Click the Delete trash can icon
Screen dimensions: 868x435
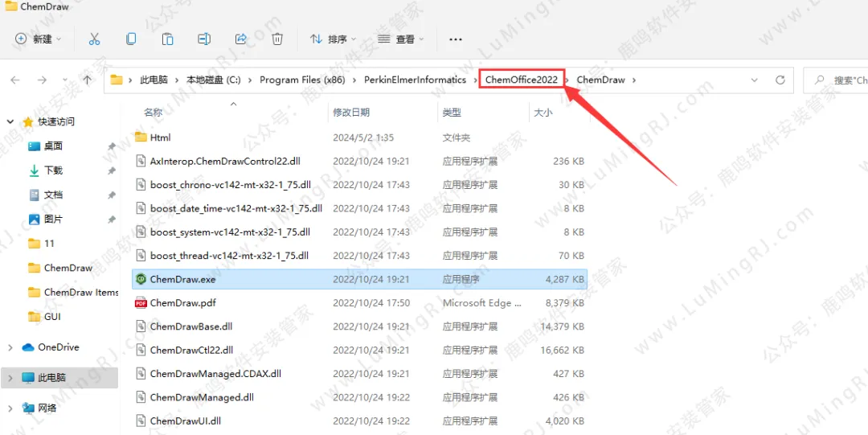[277, 39]
